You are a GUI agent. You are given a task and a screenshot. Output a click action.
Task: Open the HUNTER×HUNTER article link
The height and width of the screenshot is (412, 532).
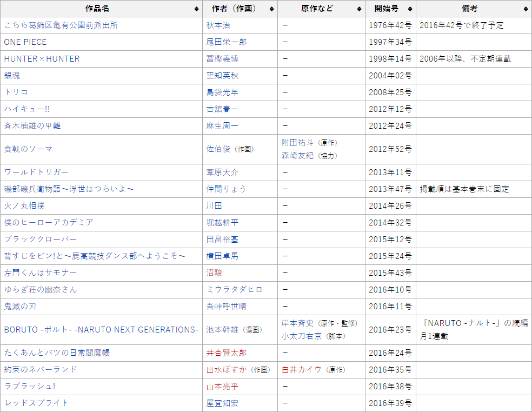tap(42, 59)
